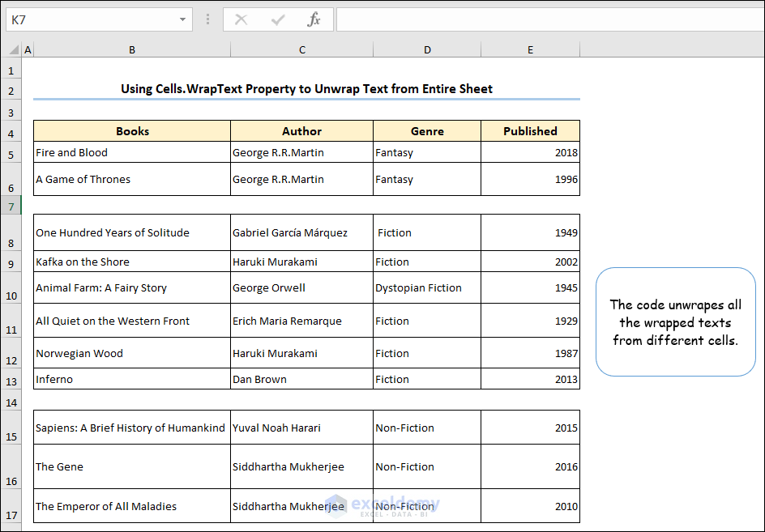This screenshot has width=765, height=532.
Task: Select column B header
Action: 132,50
